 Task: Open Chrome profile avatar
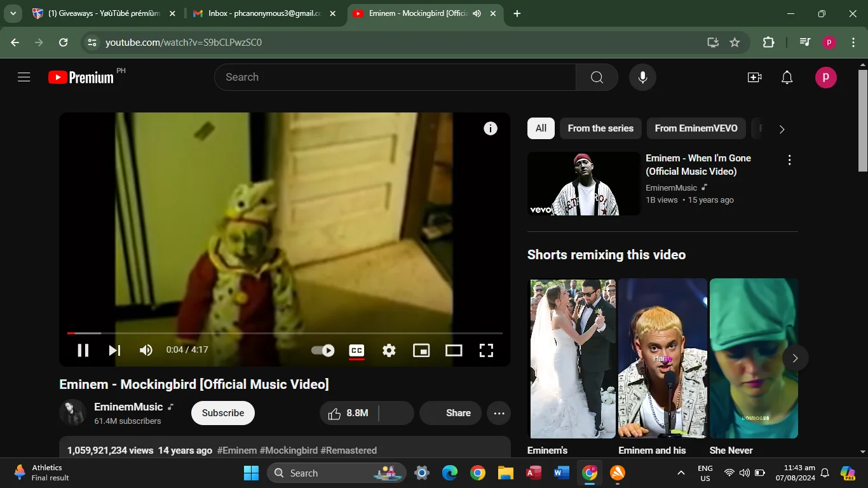pyautogui.click(x=829, y=42)
